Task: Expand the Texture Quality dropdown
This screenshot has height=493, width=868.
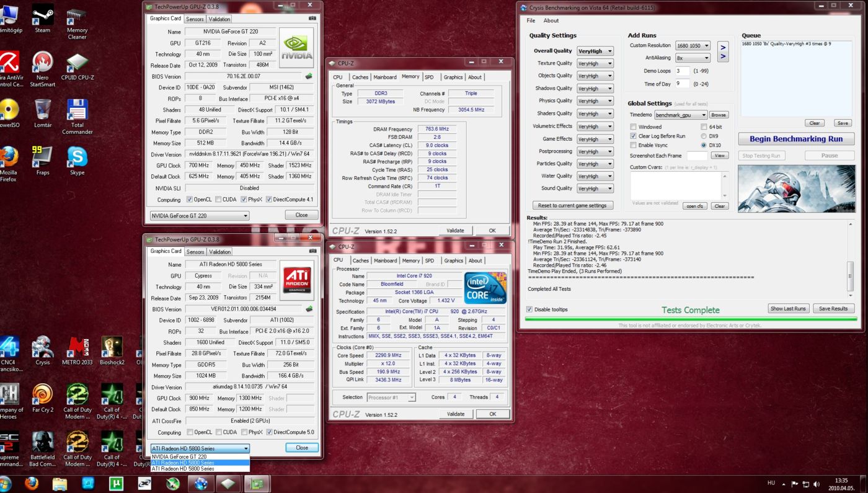Action: pyautogui.click(x=595, y=63)
